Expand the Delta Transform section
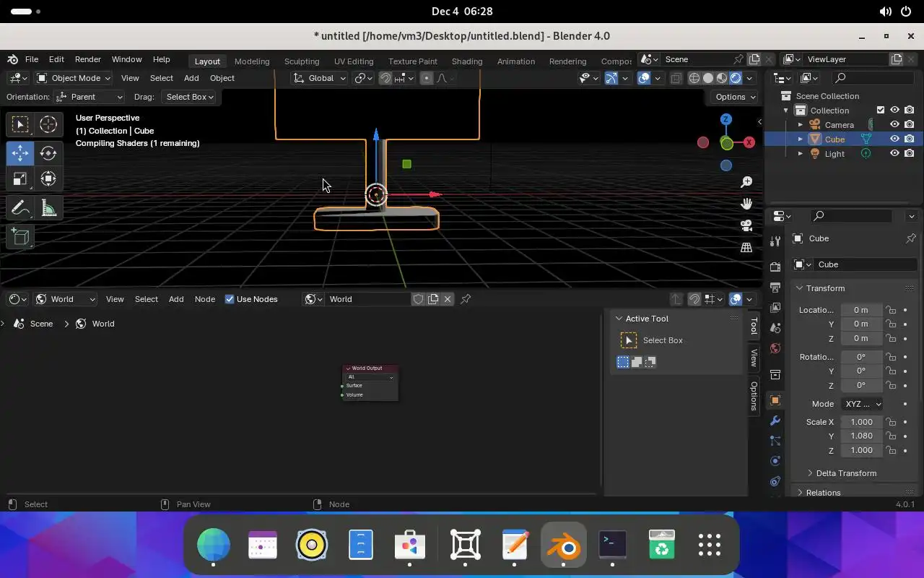924x578 pixels. 845,473
